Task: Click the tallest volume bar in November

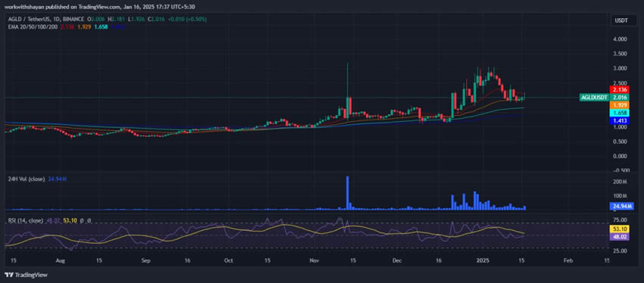Action: [x=348, y=193]
